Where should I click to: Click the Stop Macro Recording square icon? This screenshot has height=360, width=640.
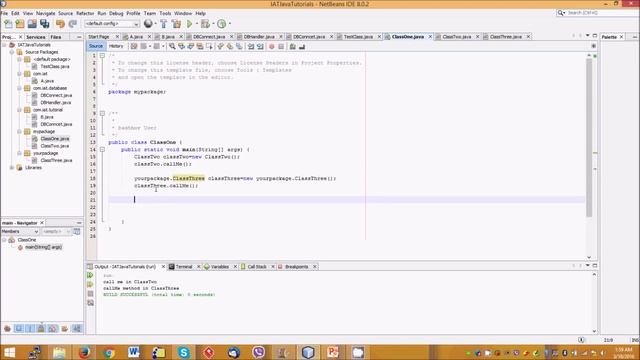click(281, 47)
